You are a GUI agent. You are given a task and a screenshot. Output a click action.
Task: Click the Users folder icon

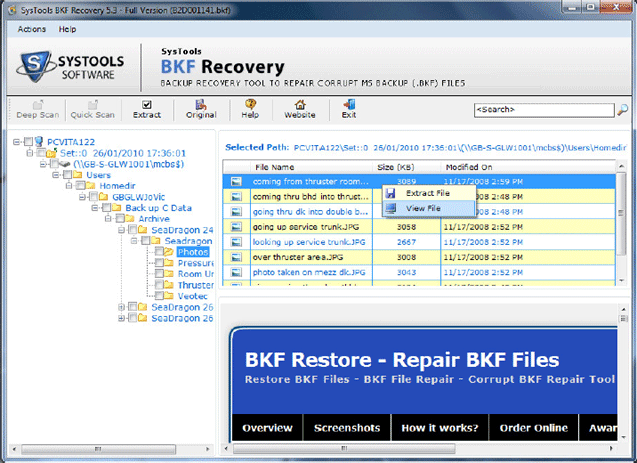[x=78, y=175]
